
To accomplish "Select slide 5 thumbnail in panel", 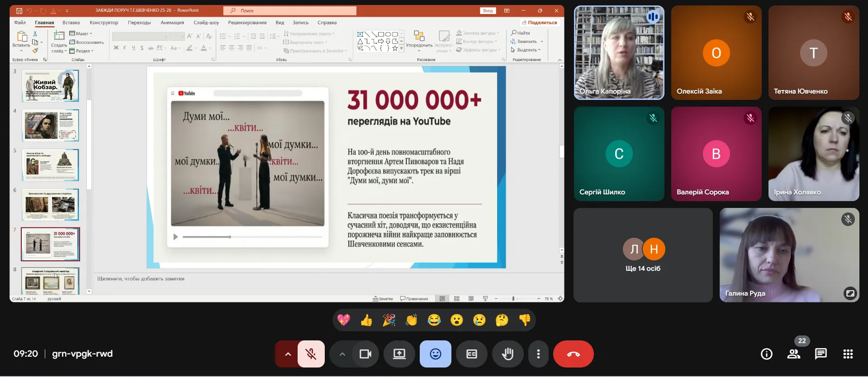I will [51, 165].
